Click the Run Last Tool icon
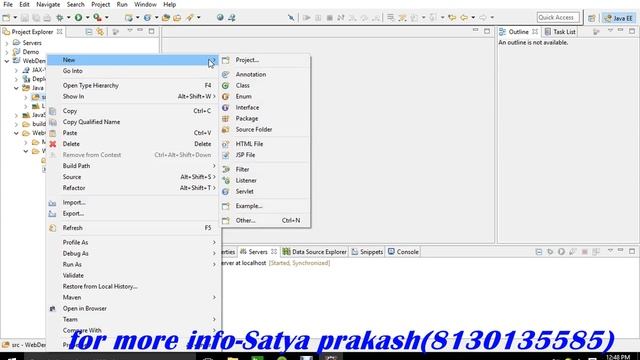 (x=97, y=18)
